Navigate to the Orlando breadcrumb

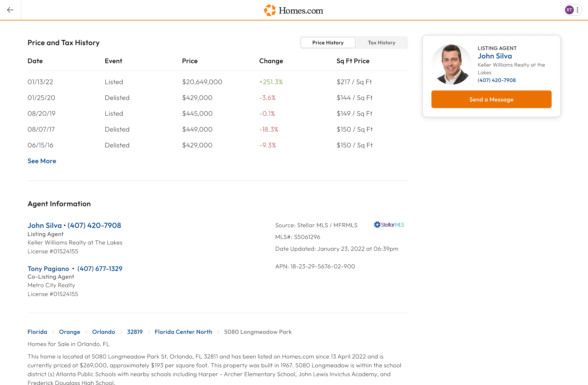[103, 332]
